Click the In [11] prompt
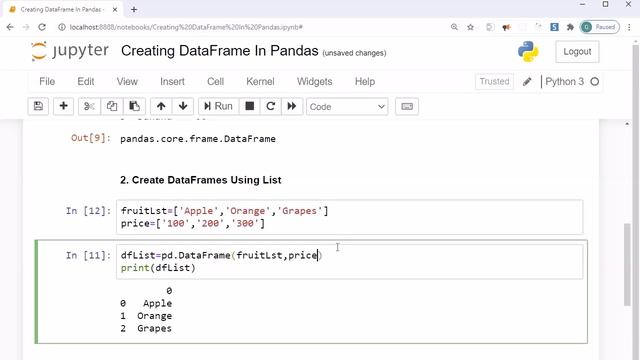Image resolution: width=640 pixels, height=360 pixels. [x=88, y=256]
